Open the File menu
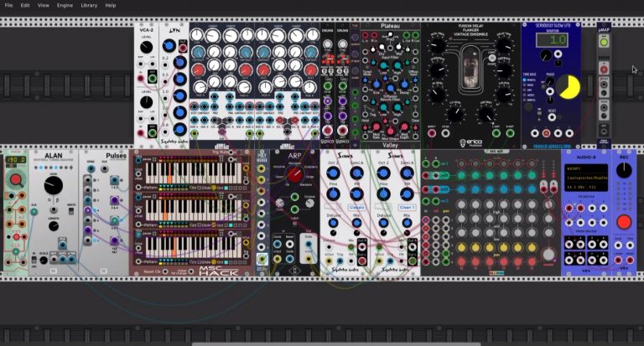The height and width of the screenshot is (346, 644). pyautogui.click(x=8, y=5)
